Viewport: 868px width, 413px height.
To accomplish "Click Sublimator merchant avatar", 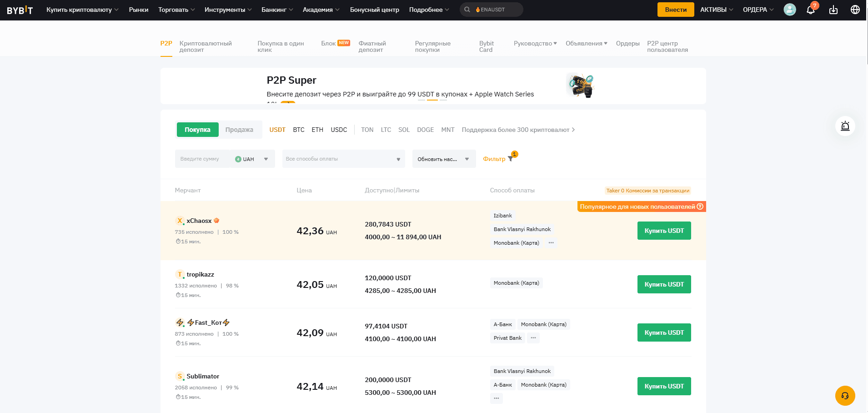I will 180,376.
